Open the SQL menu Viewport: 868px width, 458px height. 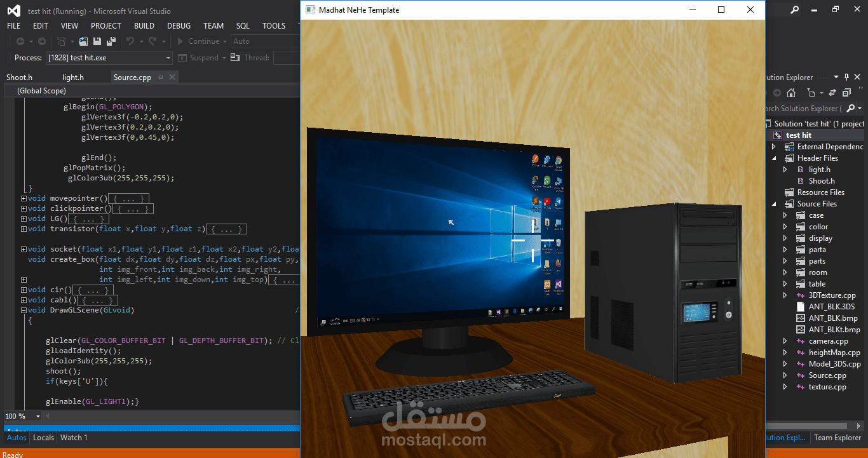tap(243, 26)
